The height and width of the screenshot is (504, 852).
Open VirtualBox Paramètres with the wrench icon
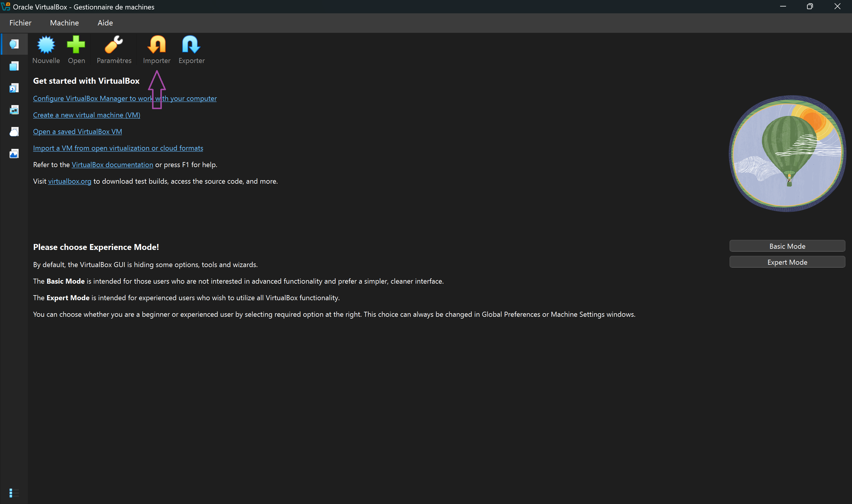tap(114, 49)
